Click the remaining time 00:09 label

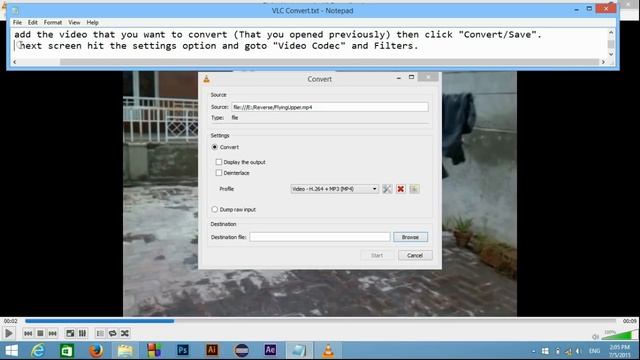(x=629, y=321)
